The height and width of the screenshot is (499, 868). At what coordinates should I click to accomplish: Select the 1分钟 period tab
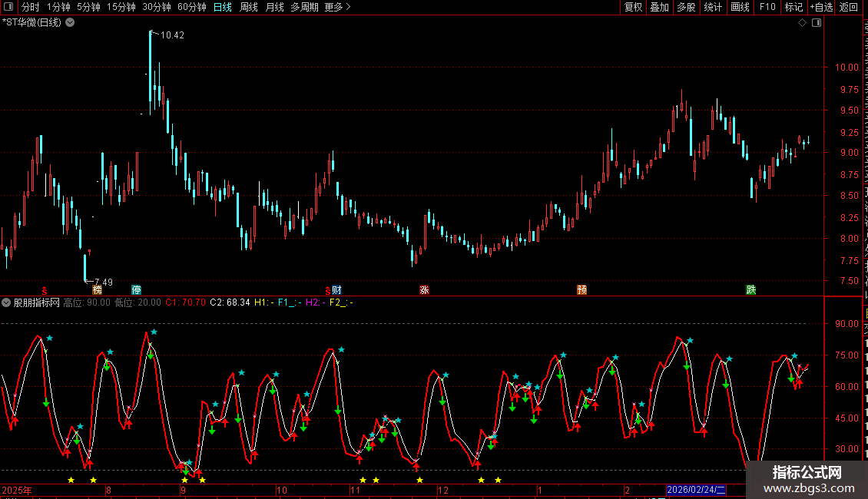click(x=58, y=7)
